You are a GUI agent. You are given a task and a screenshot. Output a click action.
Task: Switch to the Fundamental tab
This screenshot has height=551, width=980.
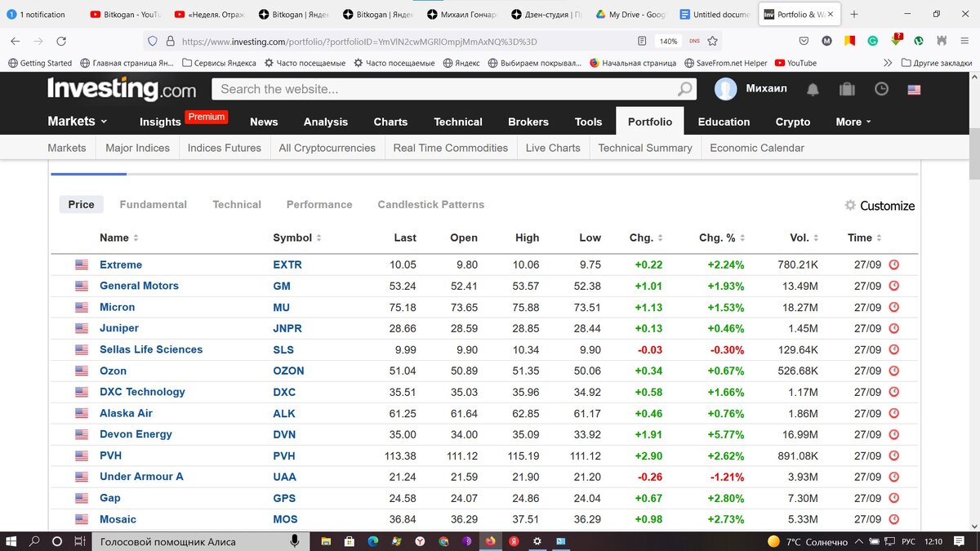pyautogui.click(x=153, y=204)
